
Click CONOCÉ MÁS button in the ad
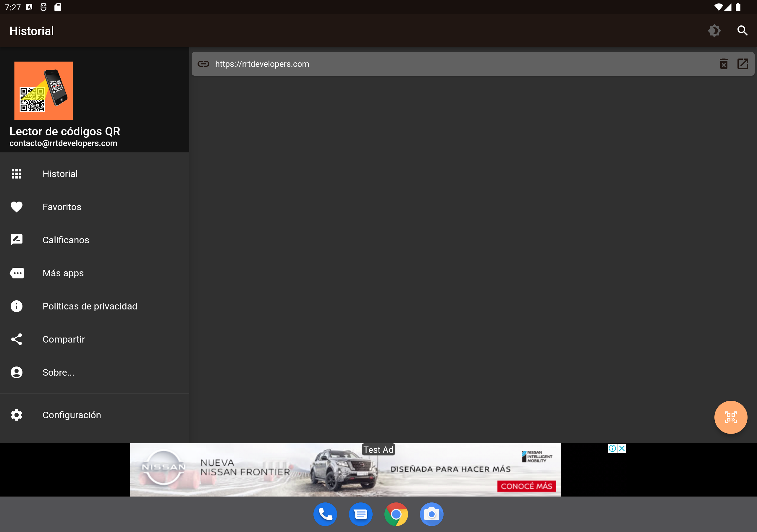(527, 486)
